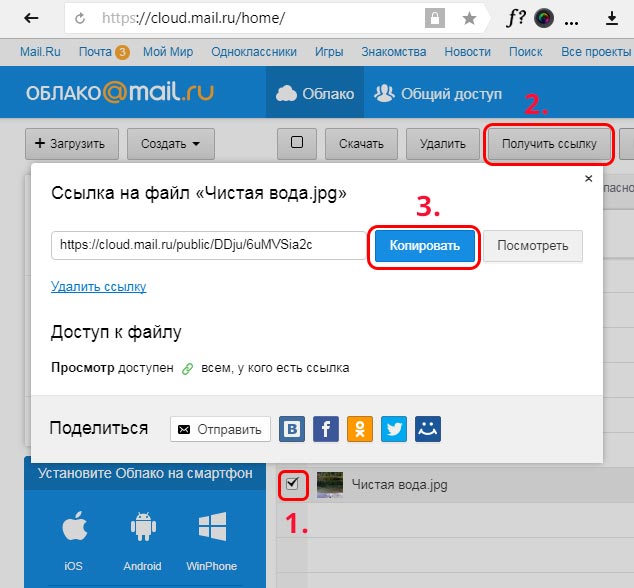Screen dimensions: 634x588
Task: Open the round camera extension icon
Action: (544, 18)
